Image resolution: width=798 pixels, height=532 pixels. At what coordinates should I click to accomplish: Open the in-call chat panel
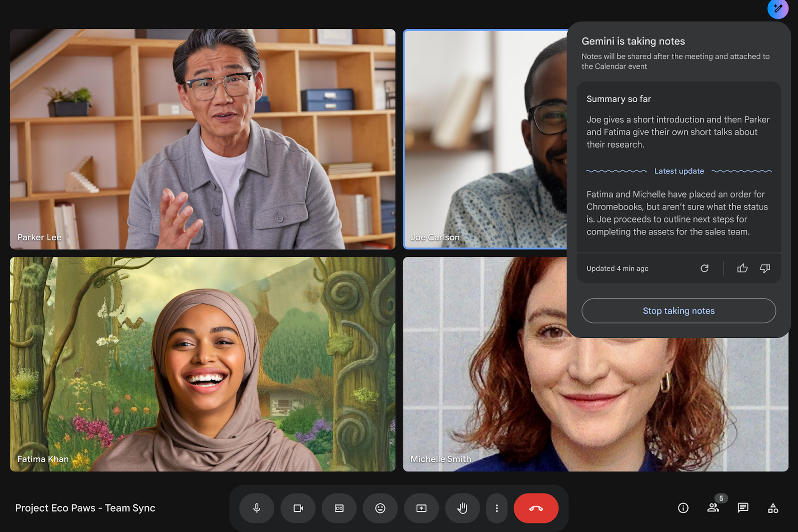742,508
